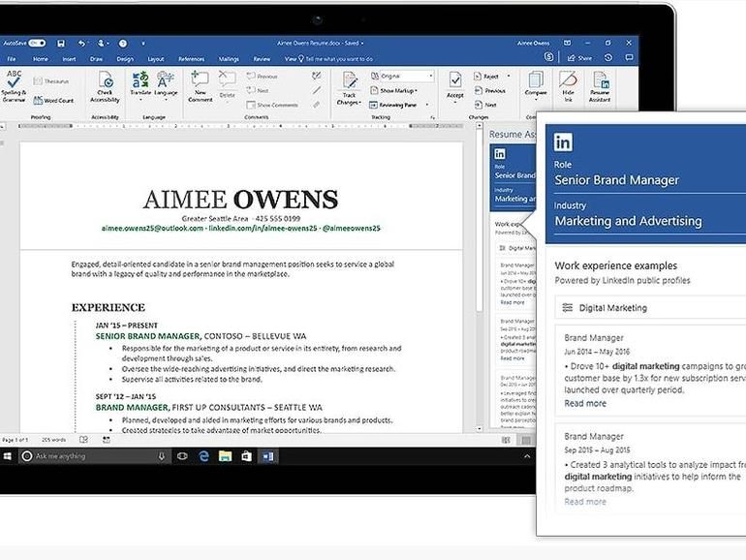The width and height of the screenshot is (746, 560).
Task: Click the ribbon display options icon beside Aimee Owens
Action: 567,43
